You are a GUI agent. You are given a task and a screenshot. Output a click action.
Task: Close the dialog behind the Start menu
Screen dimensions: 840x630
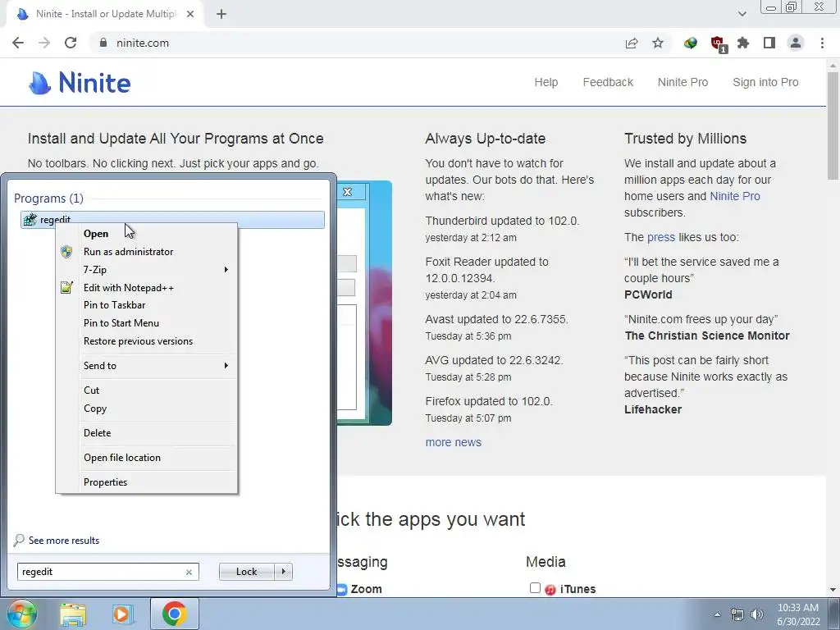pyautogui.click(x=348, y=192)
